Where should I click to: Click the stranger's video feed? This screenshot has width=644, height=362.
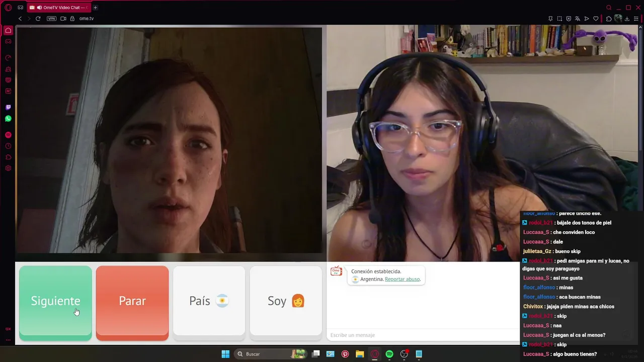[x=169, y=140]
